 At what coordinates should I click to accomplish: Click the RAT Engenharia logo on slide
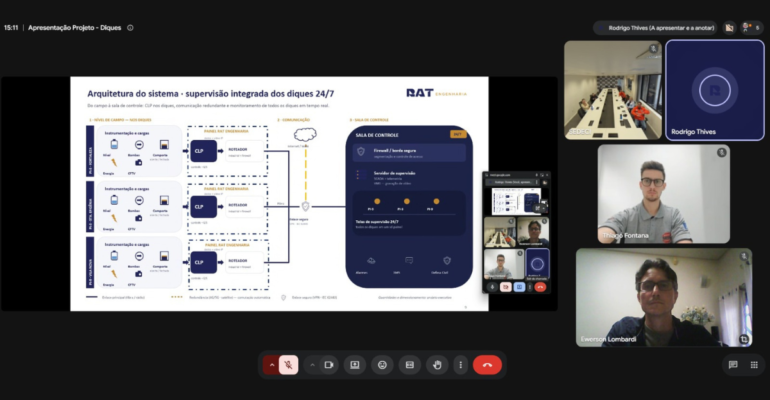point(436,93)
